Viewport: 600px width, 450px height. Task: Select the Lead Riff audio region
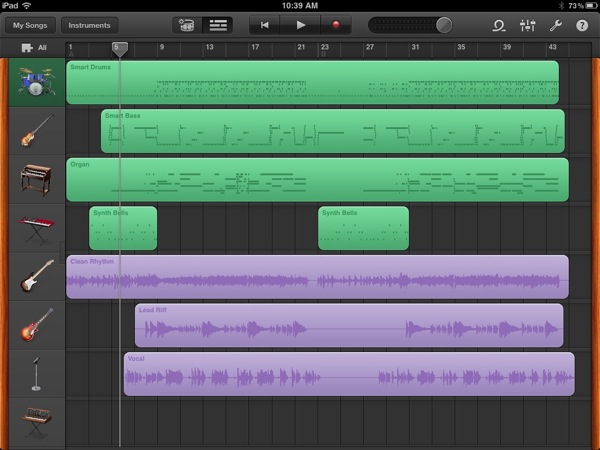tap(349, 325)
